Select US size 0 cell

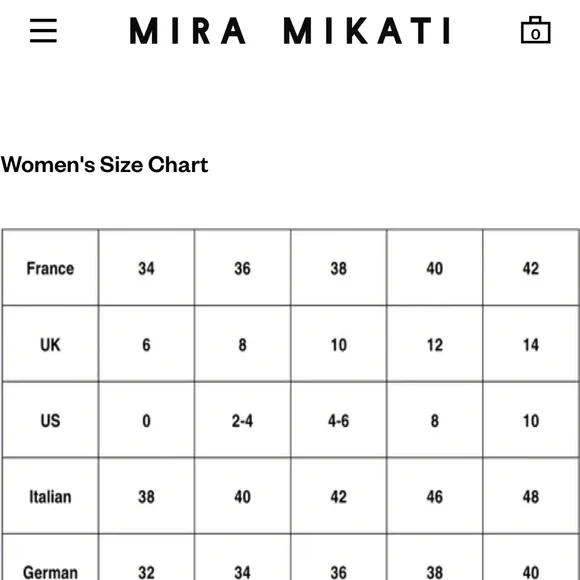click(x=146, y=420)
